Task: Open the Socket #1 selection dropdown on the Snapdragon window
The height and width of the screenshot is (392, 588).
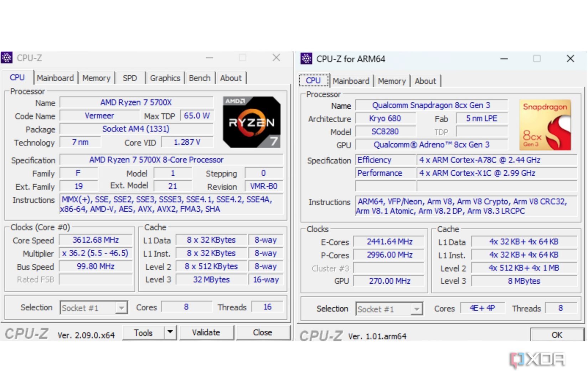Action: coord(416,309)
